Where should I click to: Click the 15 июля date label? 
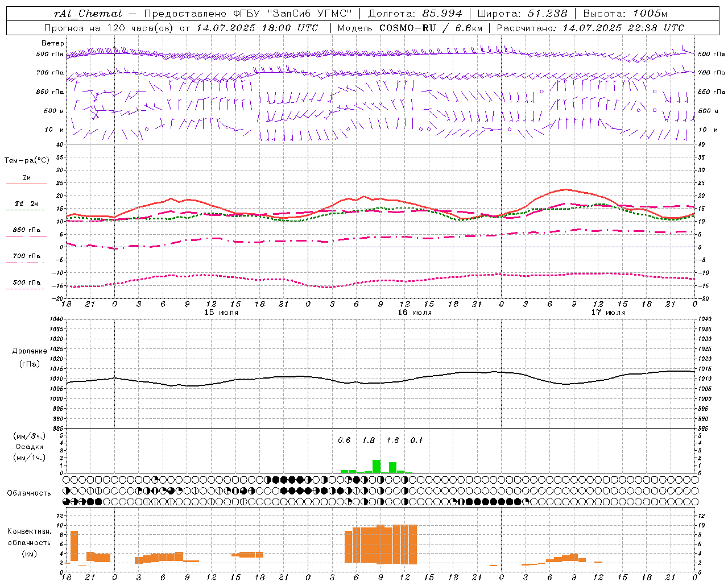[221, 313]
